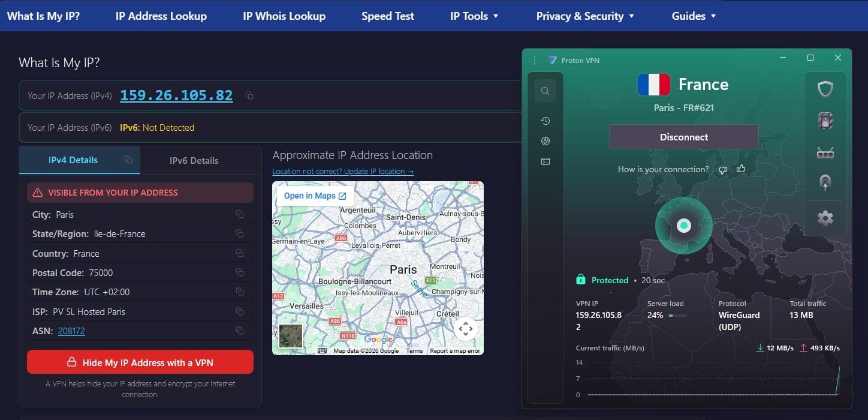
Task: Open Proton VPN profiles window icon
Action: tap(545, 161)
